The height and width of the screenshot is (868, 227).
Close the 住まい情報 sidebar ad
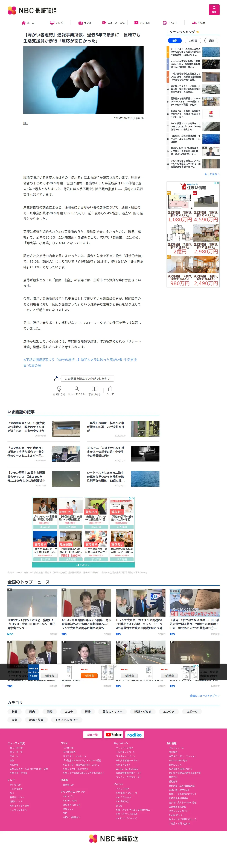coord(218,183)
